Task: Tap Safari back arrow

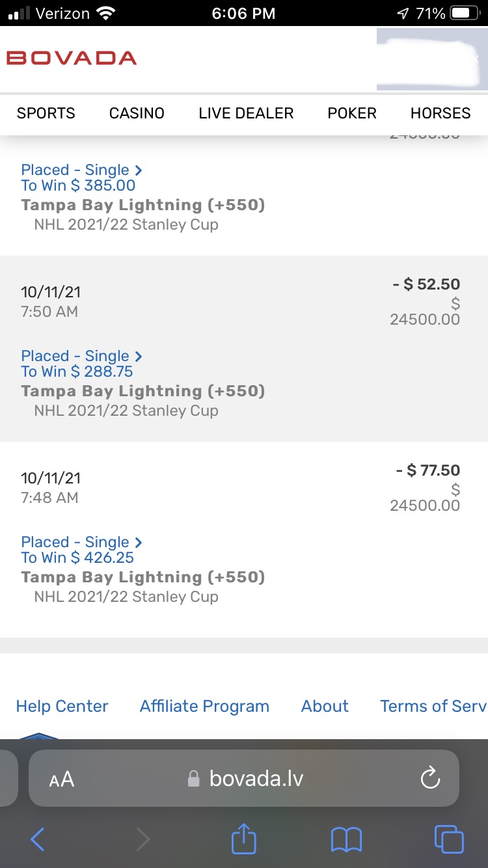Action: pyautogui.click(x=38, y=839)
